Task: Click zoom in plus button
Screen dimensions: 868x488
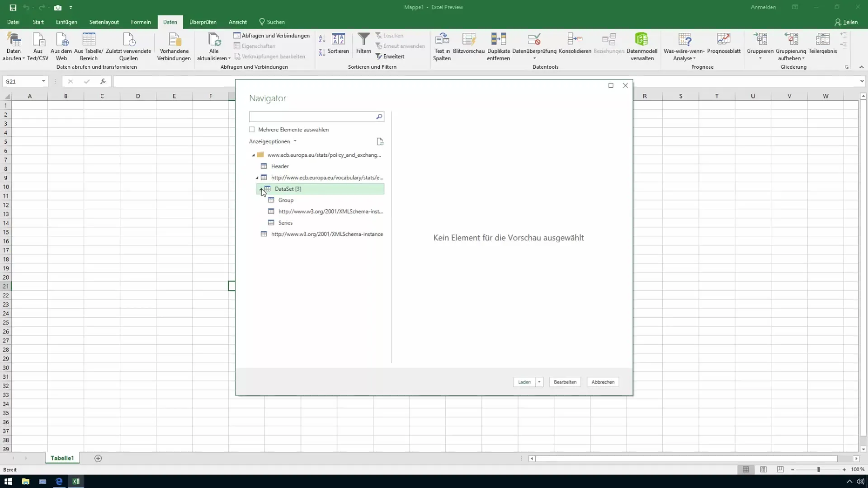Action: coord(844,469)
